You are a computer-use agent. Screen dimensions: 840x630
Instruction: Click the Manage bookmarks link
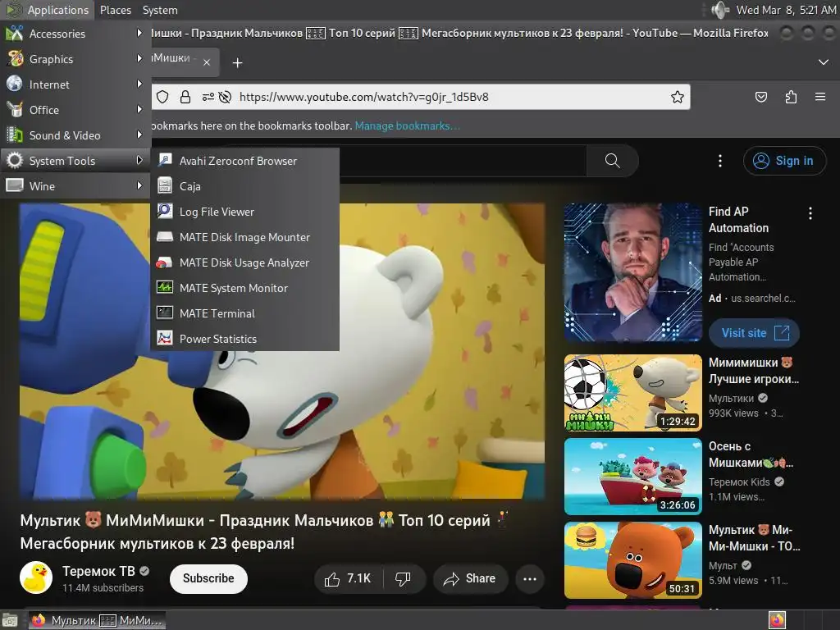pos(407,126)
